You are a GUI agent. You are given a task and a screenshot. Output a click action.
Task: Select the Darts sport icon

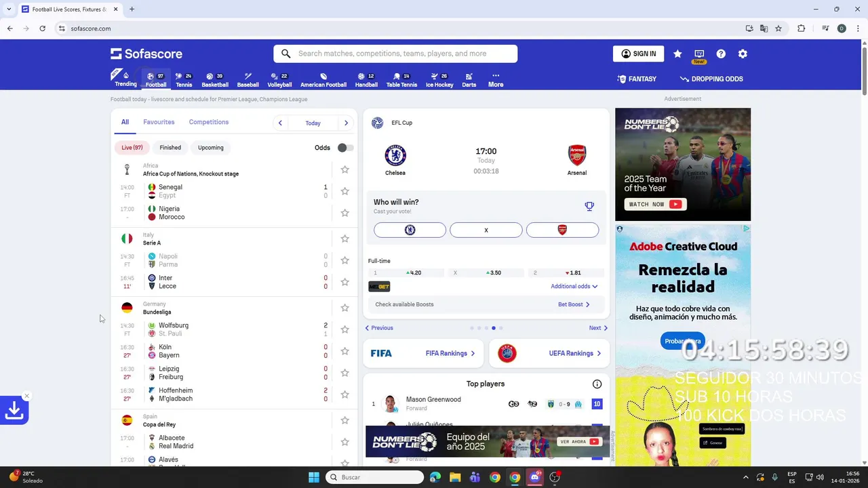point(469,80)
